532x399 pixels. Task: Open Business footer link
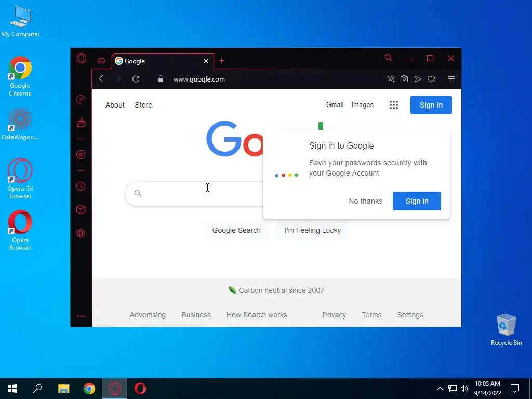[x=196, y=315]
